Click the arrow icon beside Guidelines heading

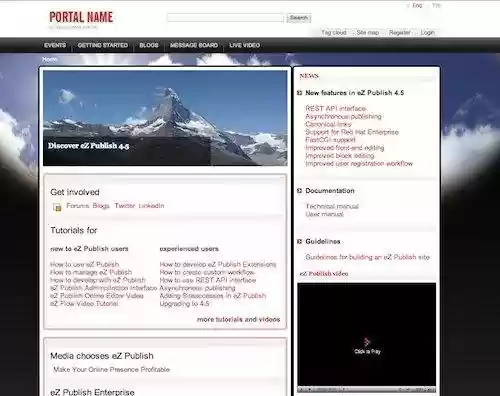299,241
